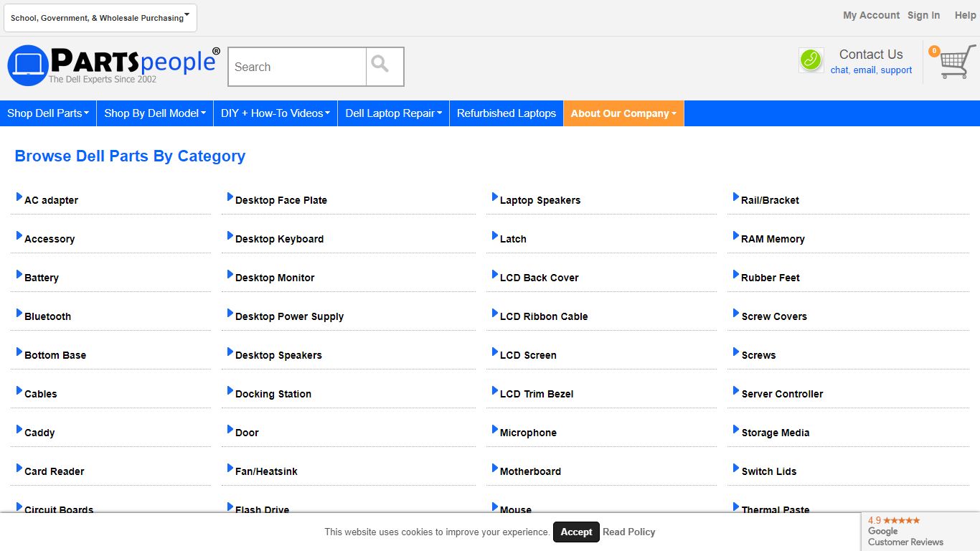Open the Server Controller category
This screenshot has height=551, width=980.
[x=782, y=394]
